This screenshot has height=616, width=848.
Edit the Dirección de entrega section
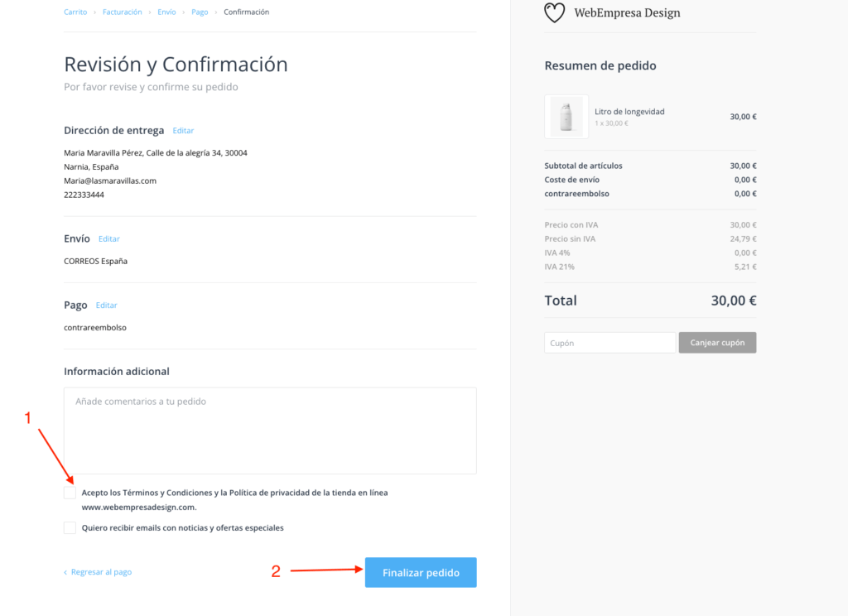tap(183, 131)
